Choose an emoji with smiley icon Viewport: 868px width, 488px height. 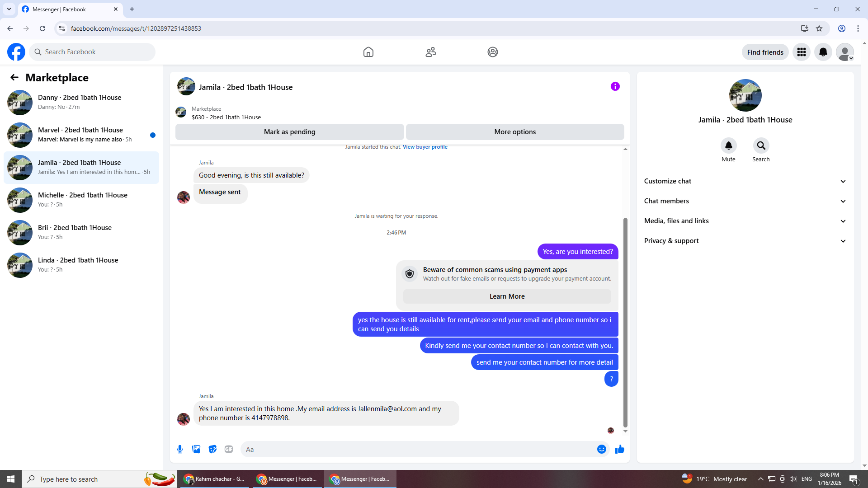(601, 449)
